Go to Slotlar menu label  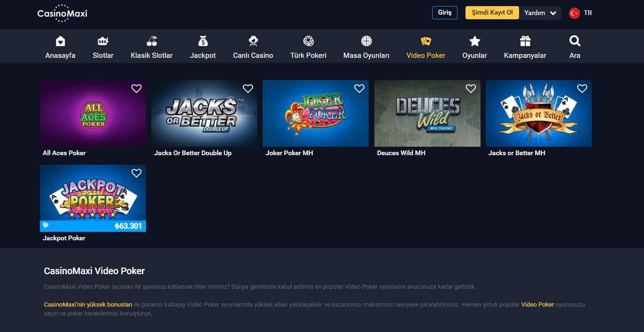click(103, 55)
